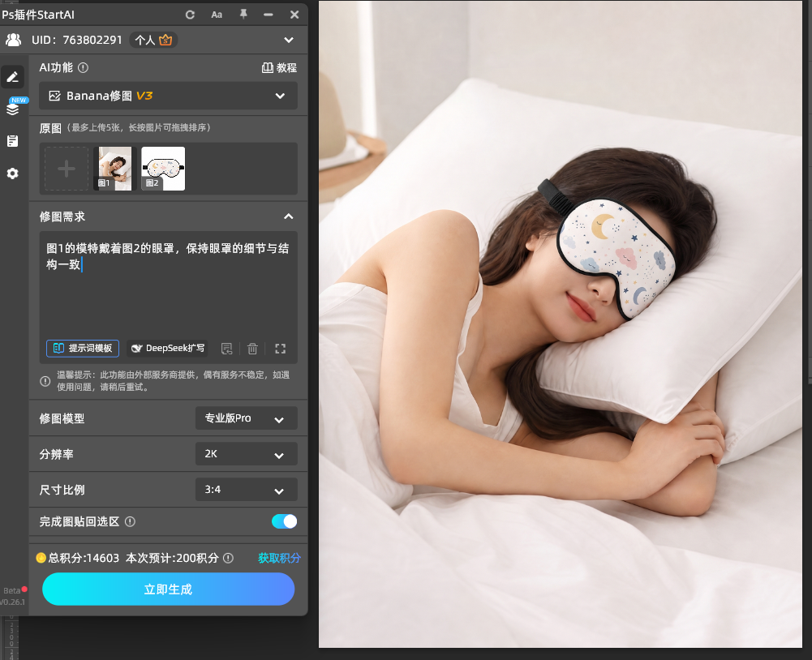Open the document list sidebar icon
Image resolution: width=812 pixels, height=660 pixels.
click(12, 141)
